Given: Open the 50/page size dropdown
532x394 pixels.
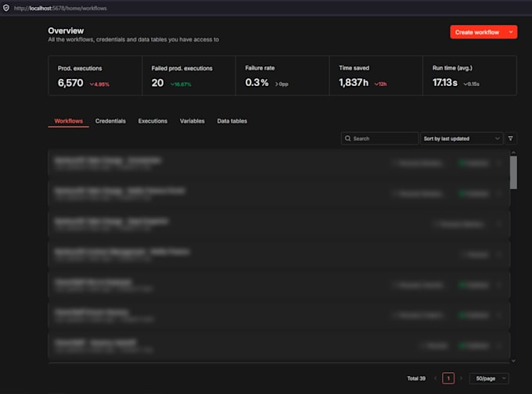Looking at the screenshot, I should tap(489, 378).
